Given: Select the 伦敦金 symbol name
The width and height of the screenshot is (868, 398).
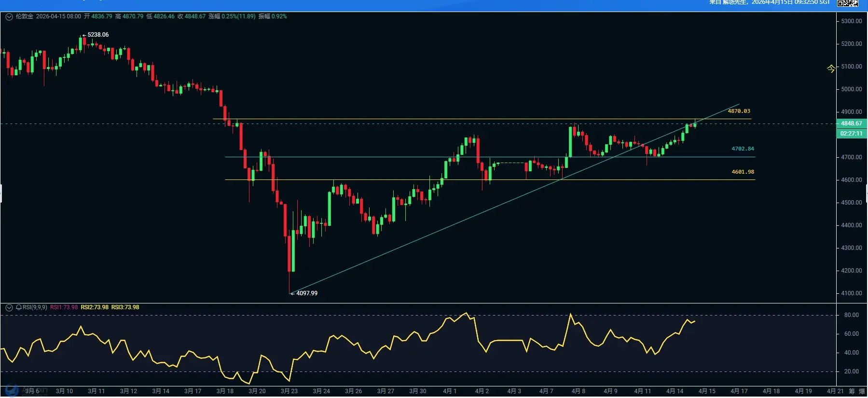Looking at the screenshot, I should click(25, 16).
